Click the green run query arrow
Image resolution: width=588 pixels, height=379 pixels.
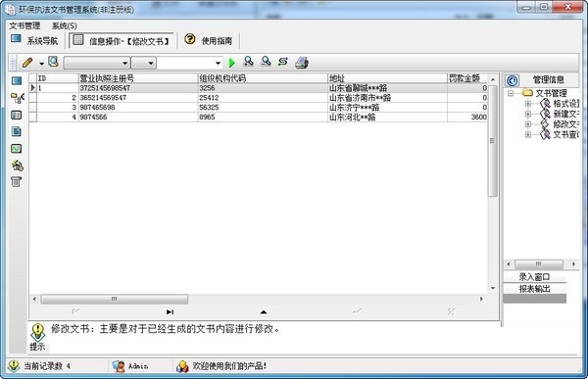pyautogui.click(x=231, y=63)
